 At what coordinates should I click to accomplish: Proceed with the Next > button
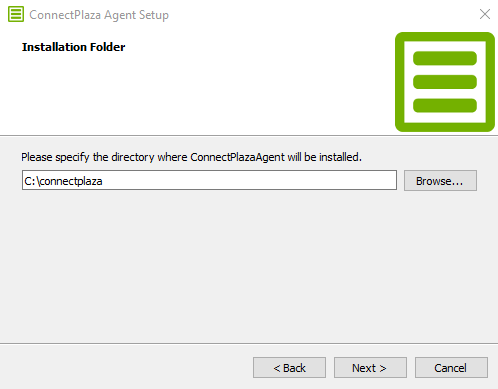point(370,368)
